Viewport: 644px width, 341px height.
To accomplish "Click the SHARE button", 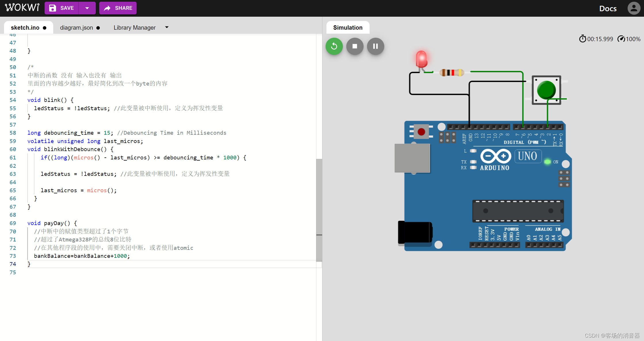I will [118, 8].
